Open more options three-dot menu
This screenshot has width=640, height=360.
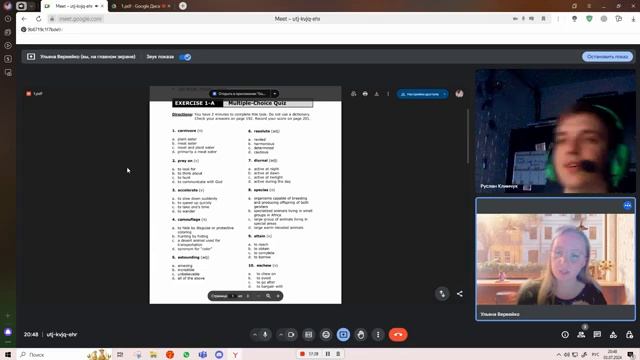pyautogui.click(x=378, y=335)
